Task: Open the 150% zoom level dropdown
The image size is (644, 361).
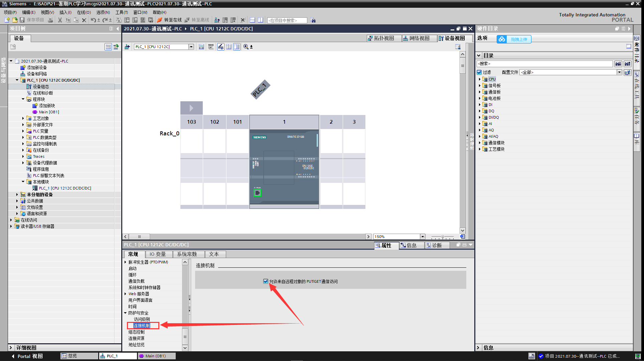Action: coord(423,237)
